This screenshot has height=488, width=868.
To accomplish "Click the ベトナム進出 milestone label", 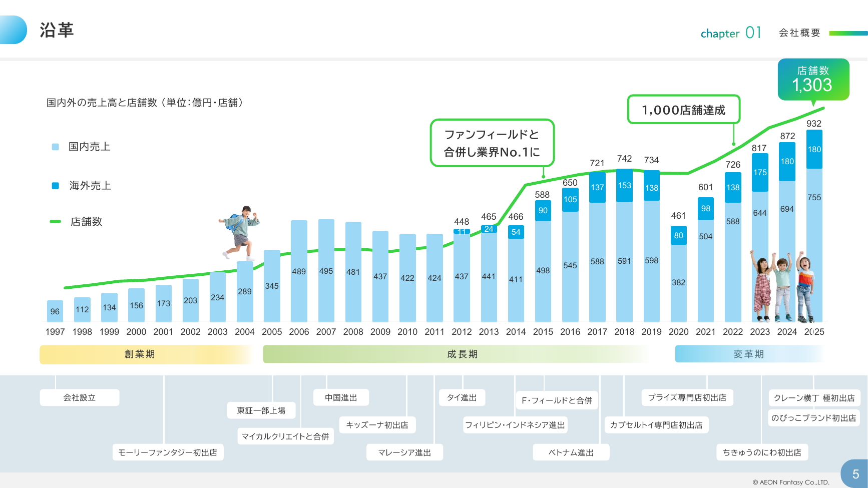I will (x=571, y=452).
